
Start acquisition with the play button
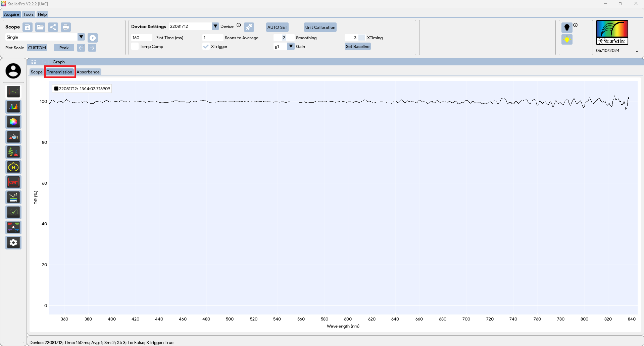tap(93, 38)
